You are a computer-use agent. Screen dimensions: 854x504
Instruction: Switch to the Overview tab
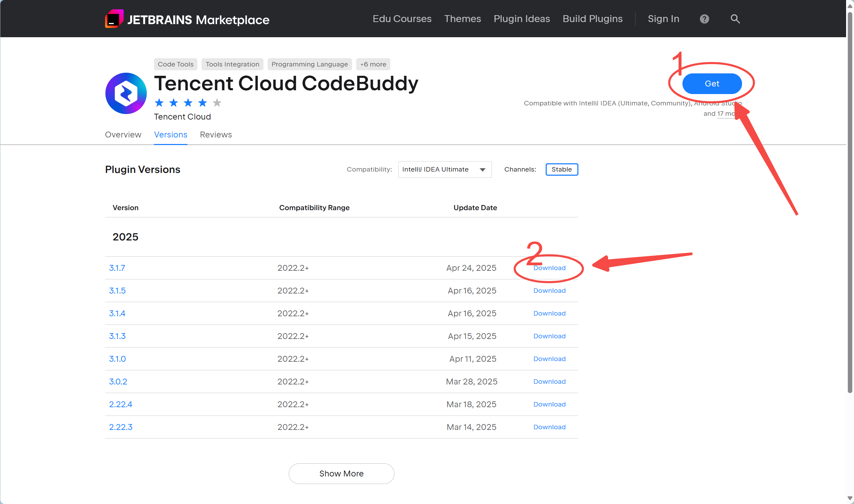pos(123,135)
